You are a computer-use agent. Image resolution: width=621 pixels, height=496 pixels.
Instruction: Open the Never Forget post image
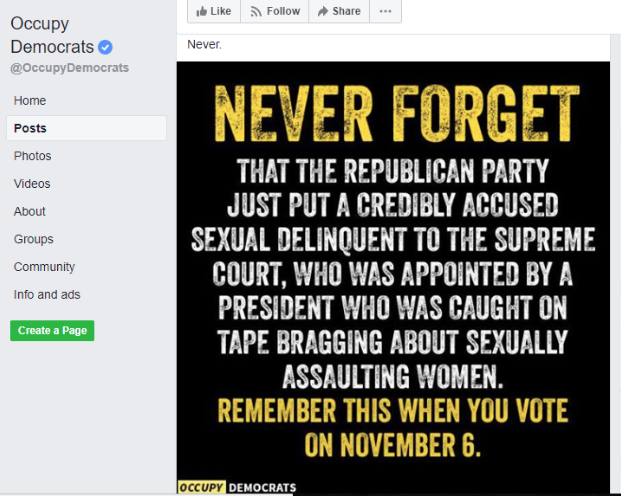[x=393, y=277]
